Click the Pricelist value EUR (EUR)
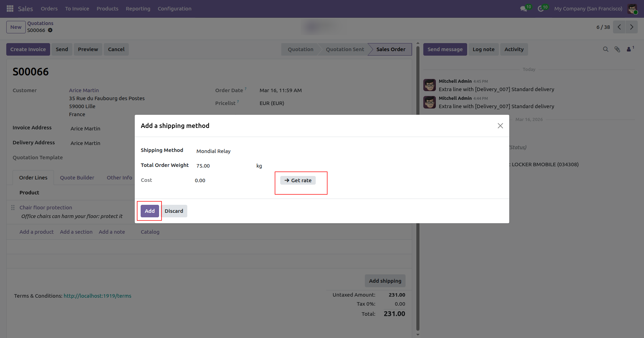 [x=272, y=103]
